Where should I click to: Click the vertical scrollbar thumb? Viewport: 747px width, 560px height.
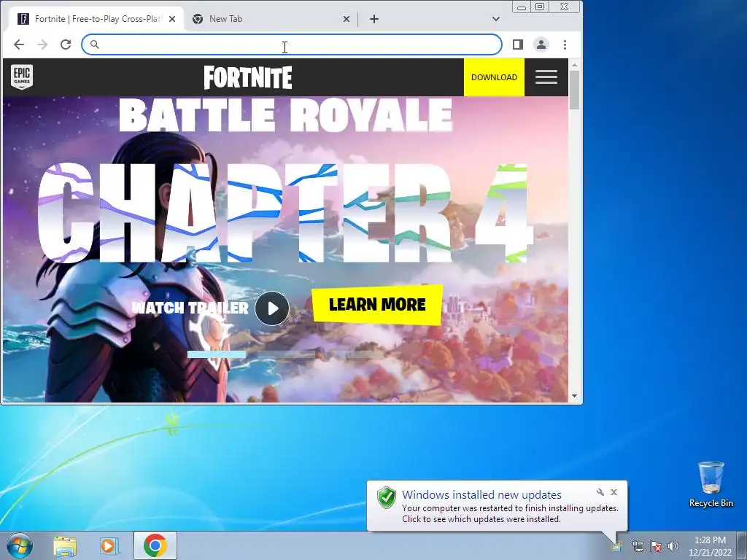[574, 90]
